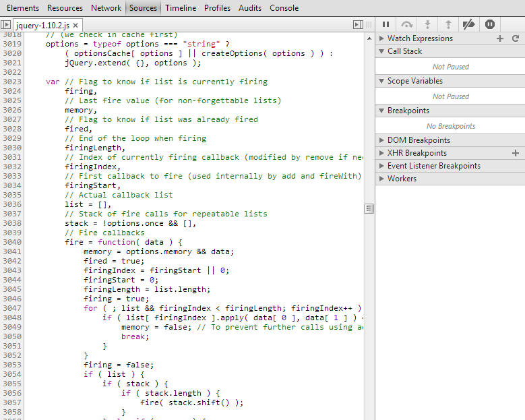This screenshot has width=525, height=420.
Task: Click the 'fire( stack.shift() );' line
Action: 191,402
